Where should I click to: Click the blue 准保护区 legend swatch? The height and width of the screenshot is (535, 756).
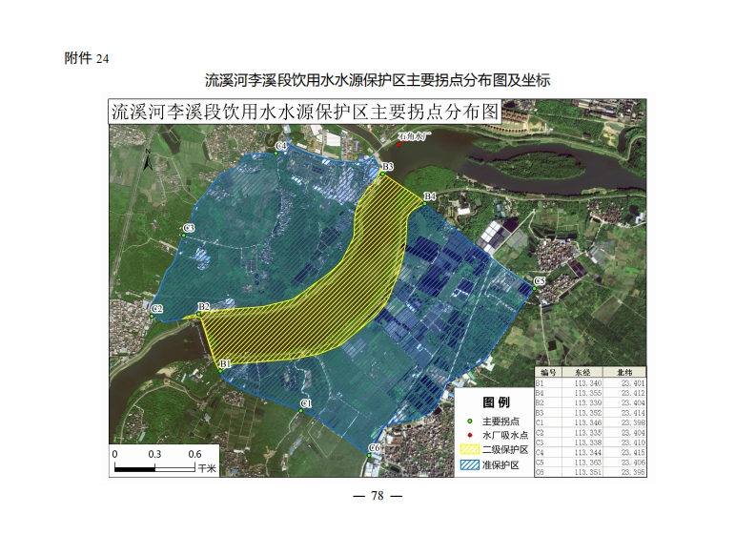(x=468, y=464)
